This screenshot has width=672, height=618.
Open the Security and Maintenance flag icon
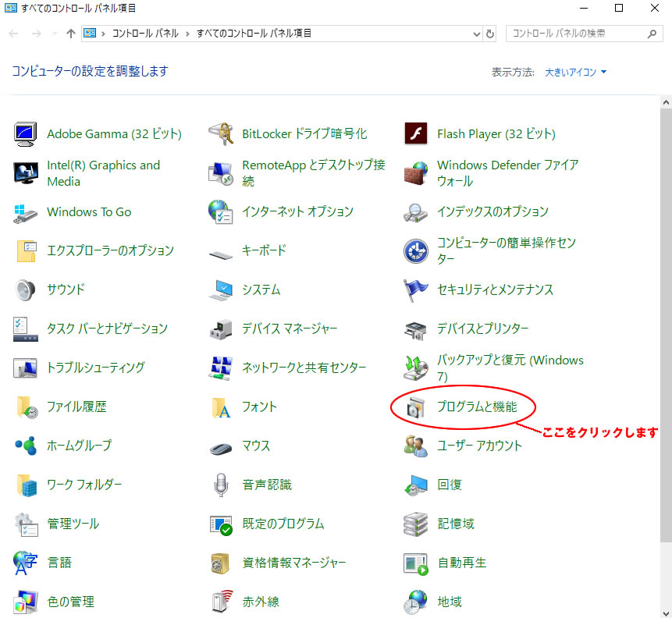(415, 290)
